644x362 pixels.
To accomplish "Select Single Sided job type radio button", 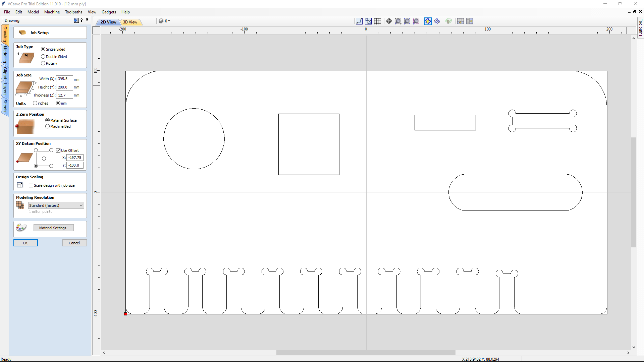I will pyautogui.click(x=43, y=49).
